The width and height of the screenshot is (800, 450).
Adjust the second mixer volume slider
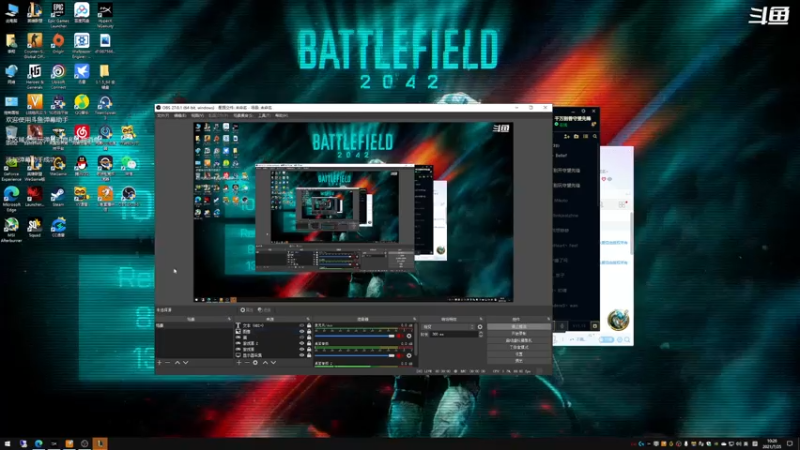point(355,356)
